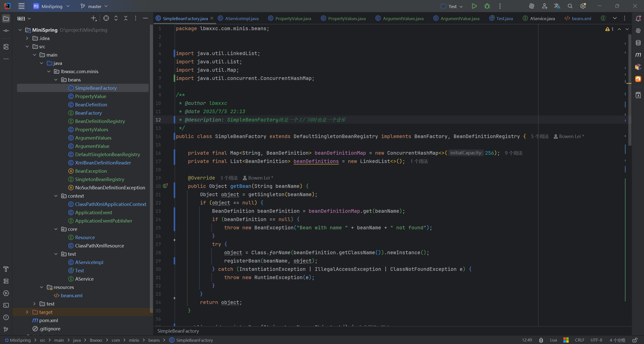Open the AI assistant swirl icon in the title bar
Viewport: 644px width, 344px height.
click(x=532, y=6)
